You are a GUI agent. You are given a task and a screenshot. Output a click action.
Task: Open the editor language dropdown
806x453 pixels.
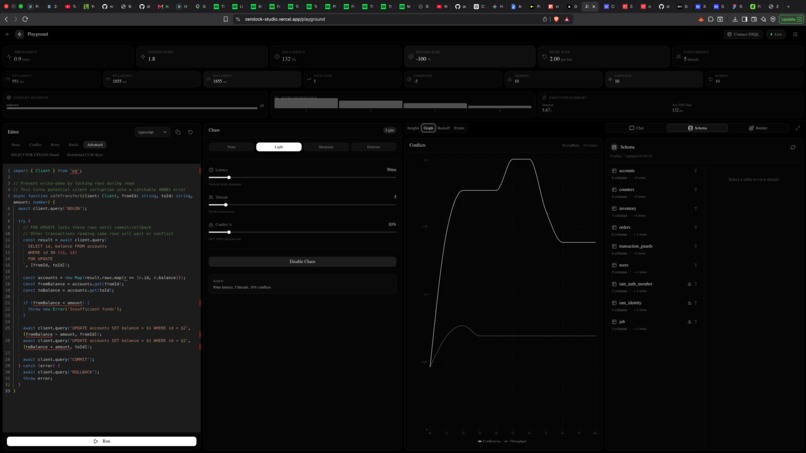pyautogui.click(x=152, y=132)
